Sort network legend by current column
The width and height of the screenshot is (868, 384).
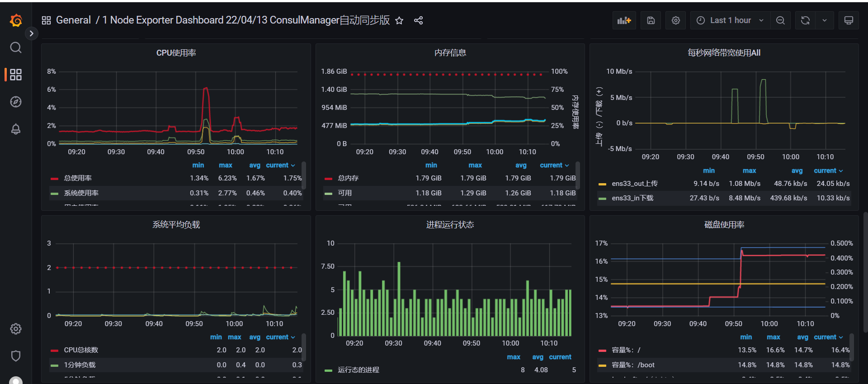828,171
